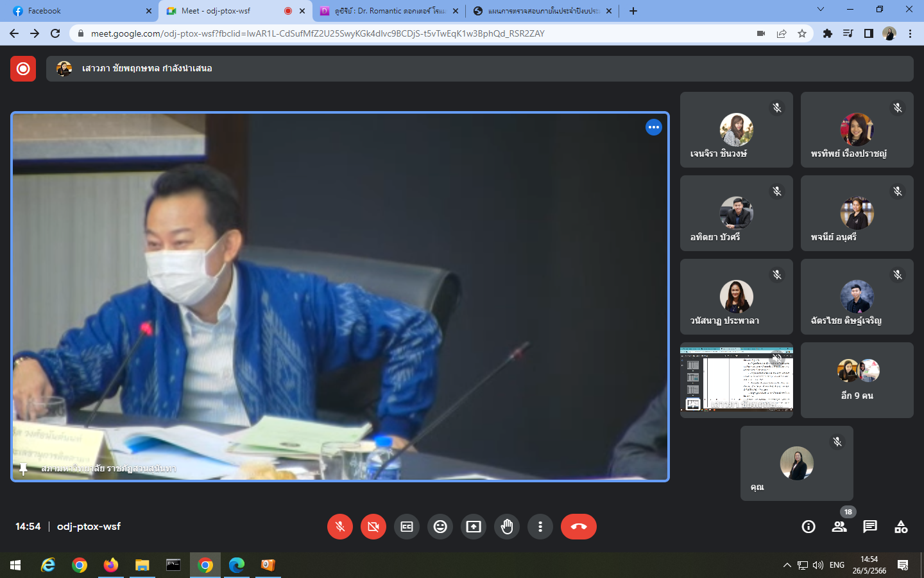Leave the call with red hang-up button

(578, 527)
